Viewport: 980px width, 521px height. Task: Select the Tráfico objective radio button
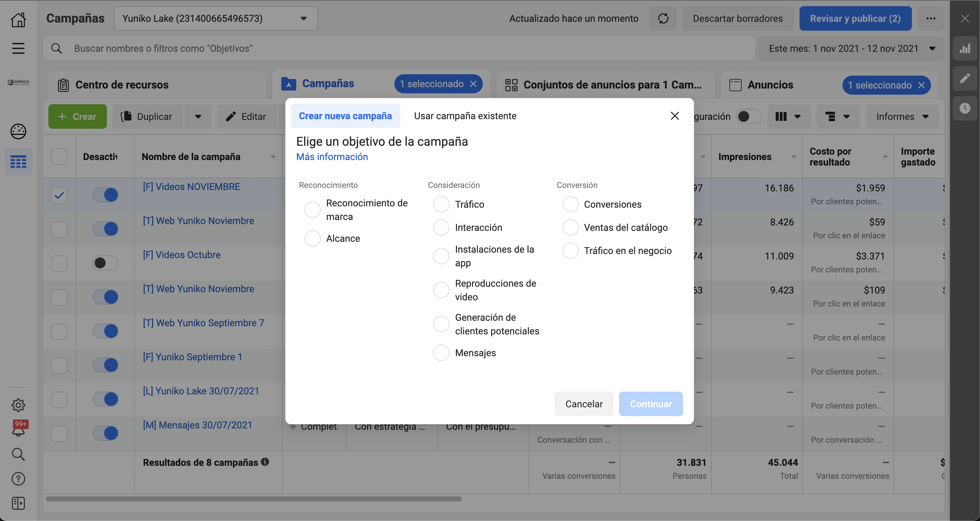coord(441,204)
